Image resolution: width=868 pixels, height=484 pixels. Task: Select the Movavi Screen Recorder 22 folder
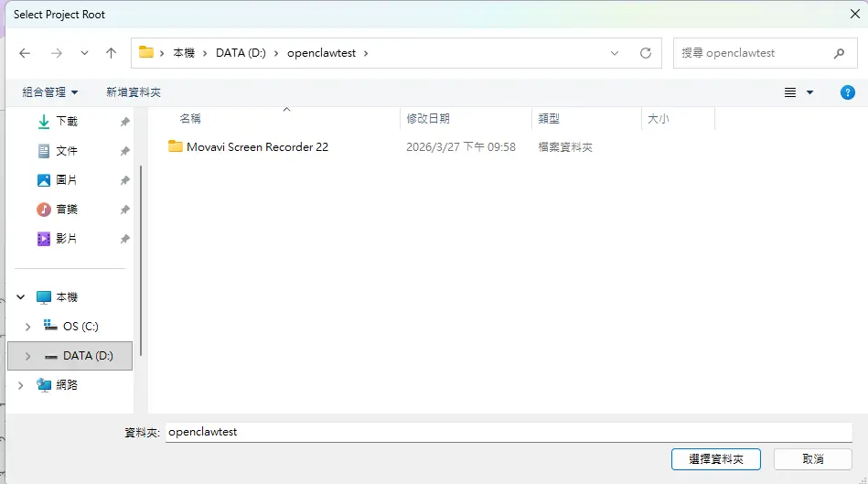(x=257, y=146)
